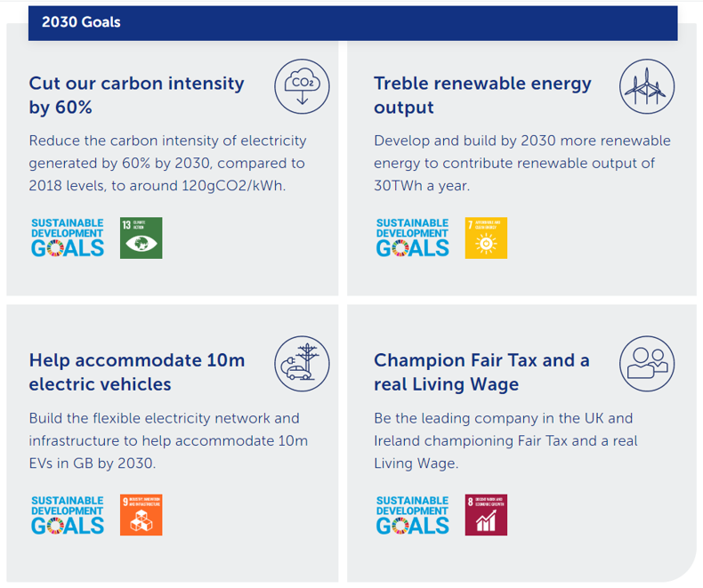
Task: Click Sustainable Development Goals logo under renewable energy
Action: click(x=413, y=238)
